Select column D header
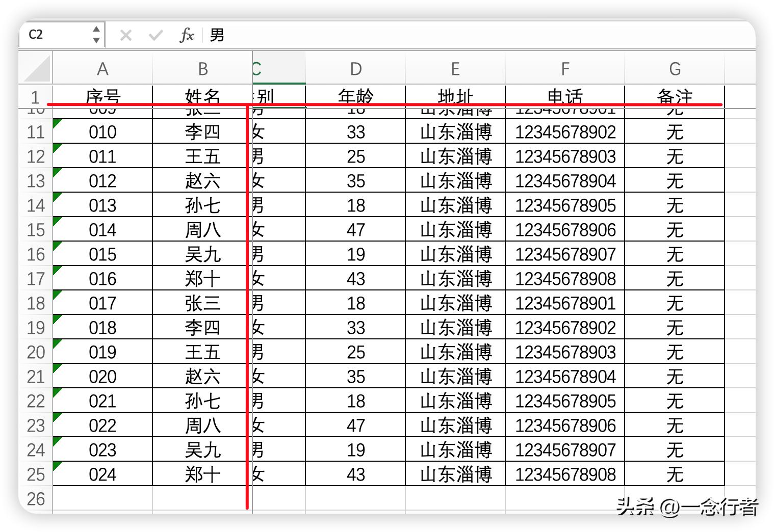 click(355, 69)
